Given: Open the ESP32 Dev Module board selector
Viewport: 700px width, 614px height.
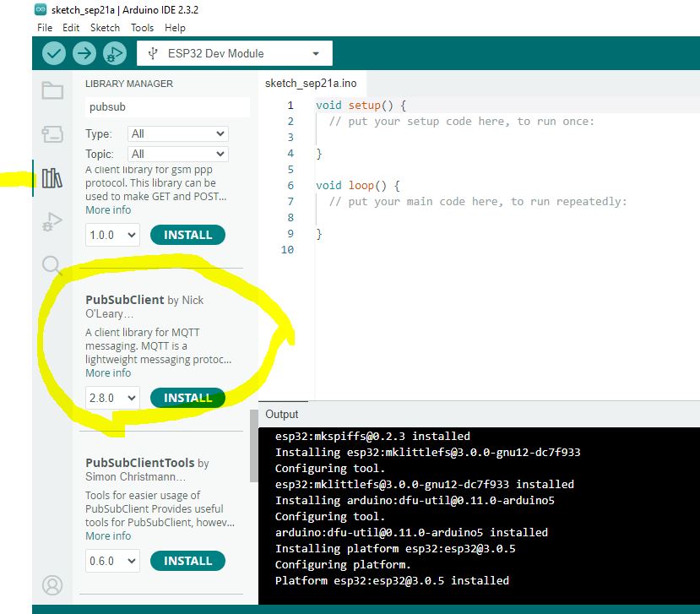Looking at the screenshot, I should pos(235,53).
